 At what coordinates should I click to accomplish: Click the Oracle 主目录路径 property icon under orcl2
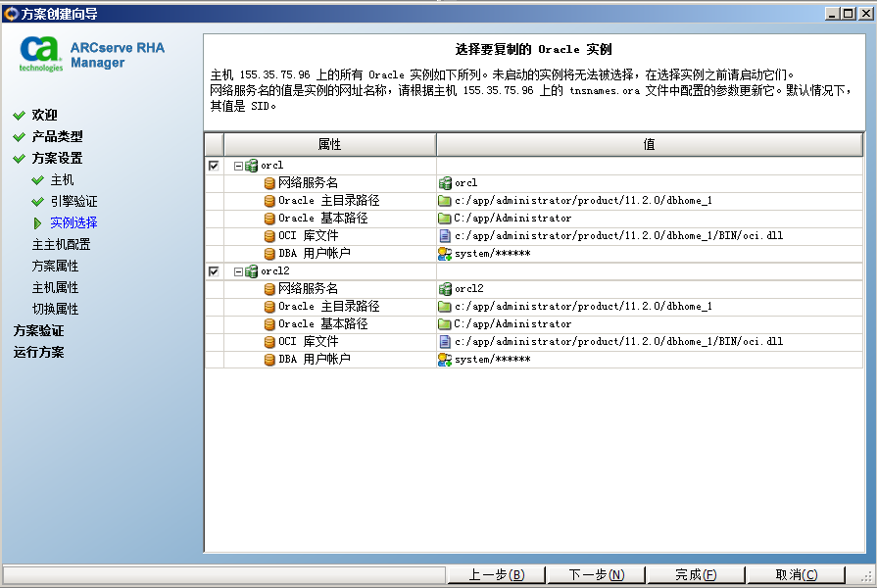pos(269,307)
